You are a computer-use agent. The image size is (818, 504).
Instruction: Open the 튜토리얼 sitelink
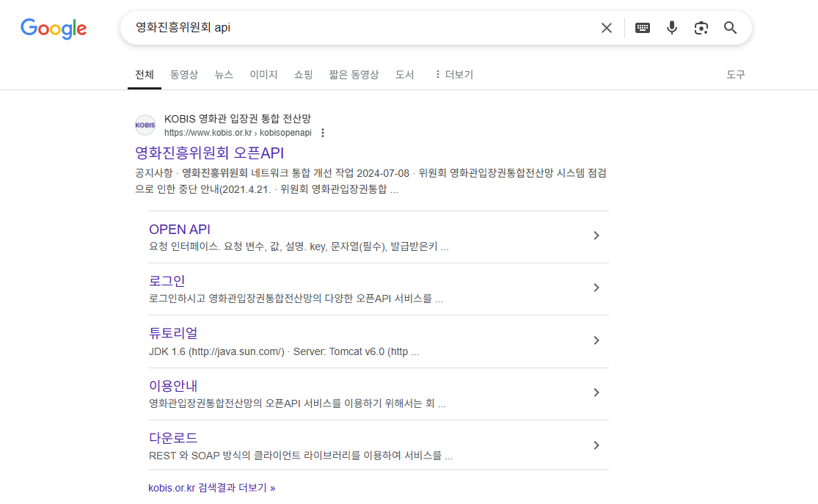[x=173, y=333]
